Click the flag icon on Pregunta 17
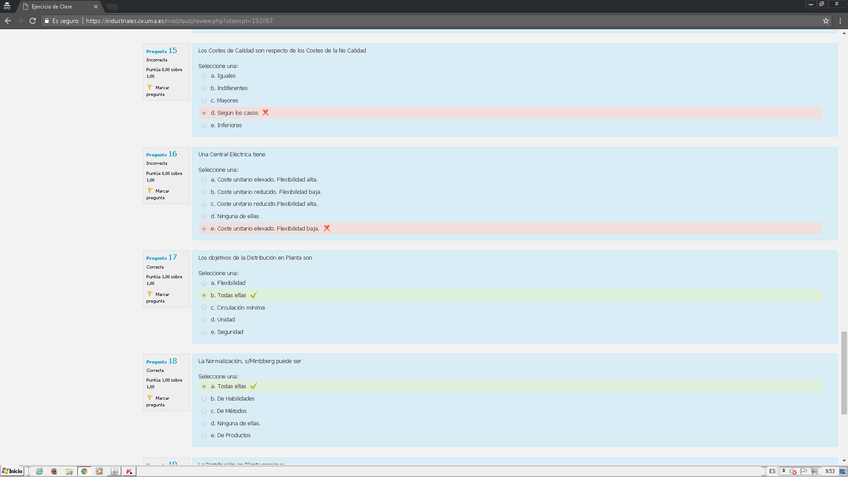 click(x=150, y=295)
